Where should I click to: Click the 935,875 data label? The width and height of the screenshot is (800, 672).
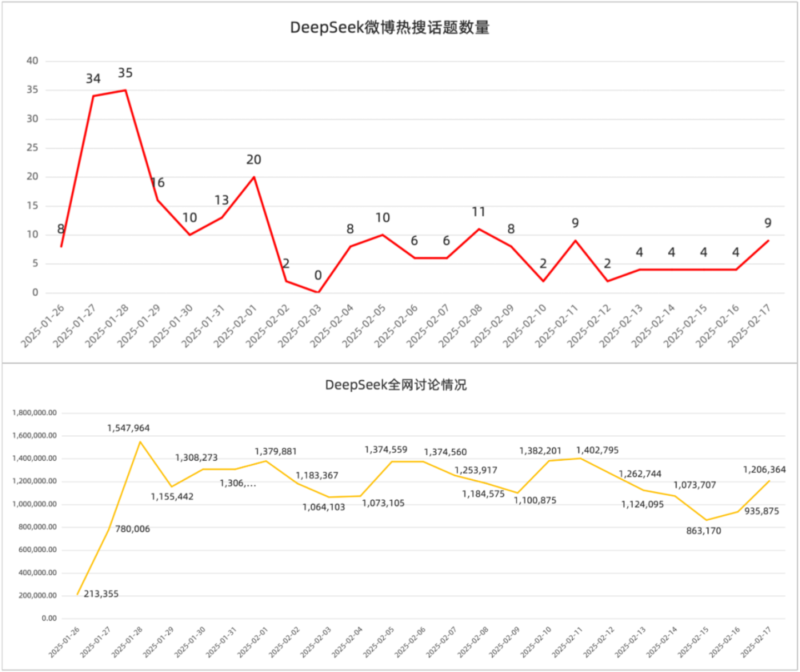pyautogui.click(x=762, y=511)
